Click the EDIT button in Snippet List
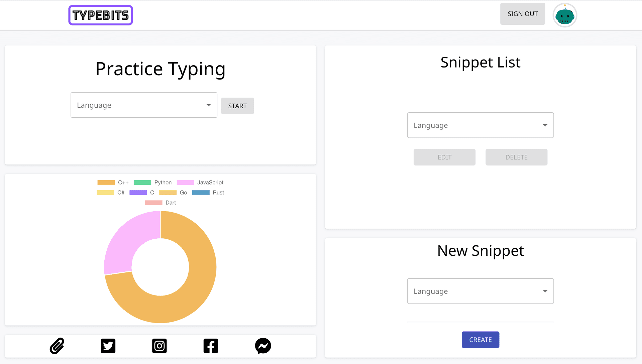This screenshot has width=642, height=364. (444, 157)
